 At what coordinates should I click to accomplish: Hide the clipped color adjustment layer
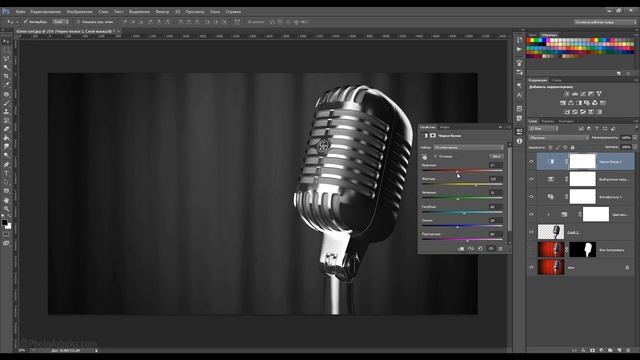[531, 214]
